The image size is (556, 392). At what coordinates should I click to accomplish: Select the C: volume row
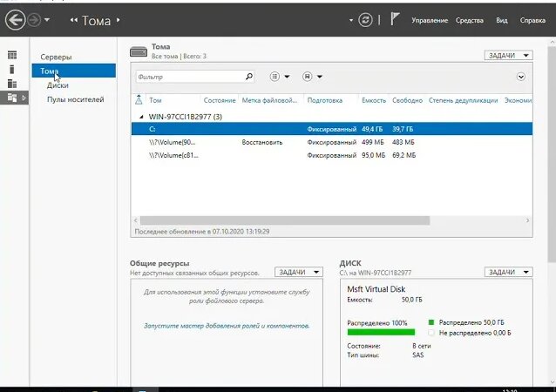pos(332,129)
